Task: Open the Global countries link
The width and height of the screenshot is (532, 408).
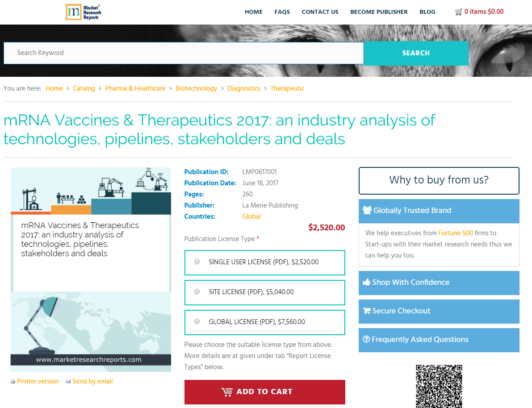Action: [251, 216]
